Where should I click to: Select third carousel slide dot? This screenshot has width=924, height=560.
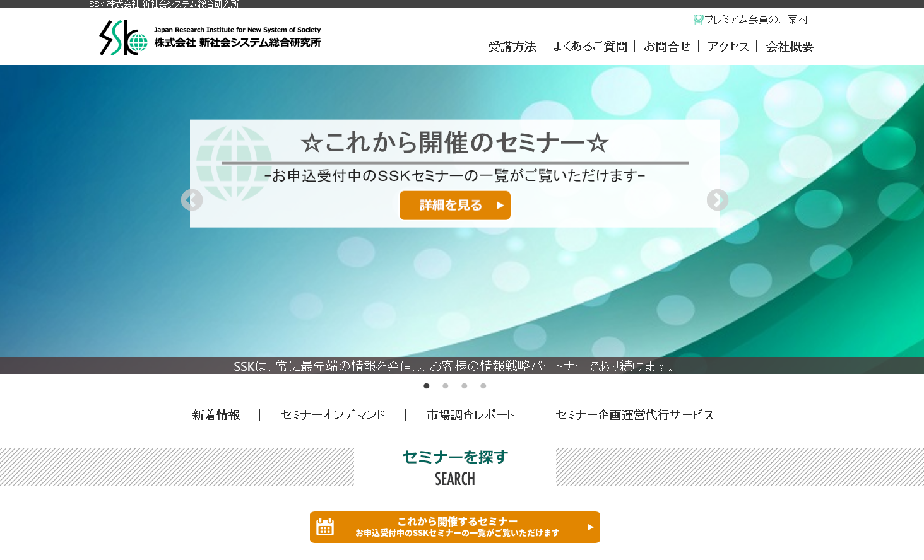(x=465, y=386)
